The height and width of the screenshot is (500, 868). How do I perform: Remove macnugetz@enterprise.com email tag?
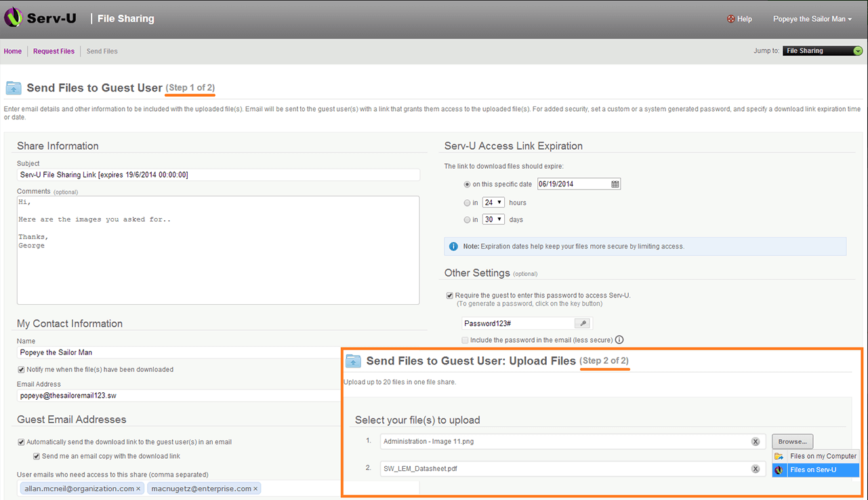point(255,488)
